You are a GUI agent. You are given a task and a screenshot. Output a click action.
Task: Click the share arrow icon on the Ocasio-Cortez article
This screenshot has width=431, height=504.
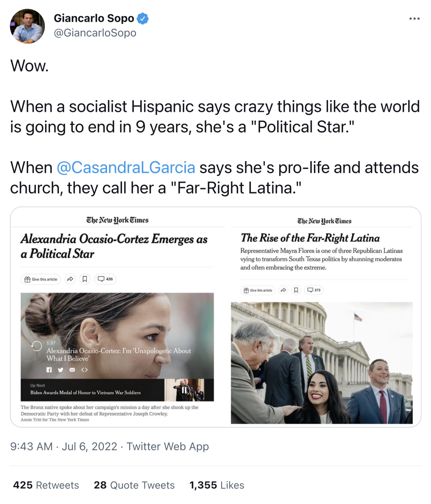[70, 279]
